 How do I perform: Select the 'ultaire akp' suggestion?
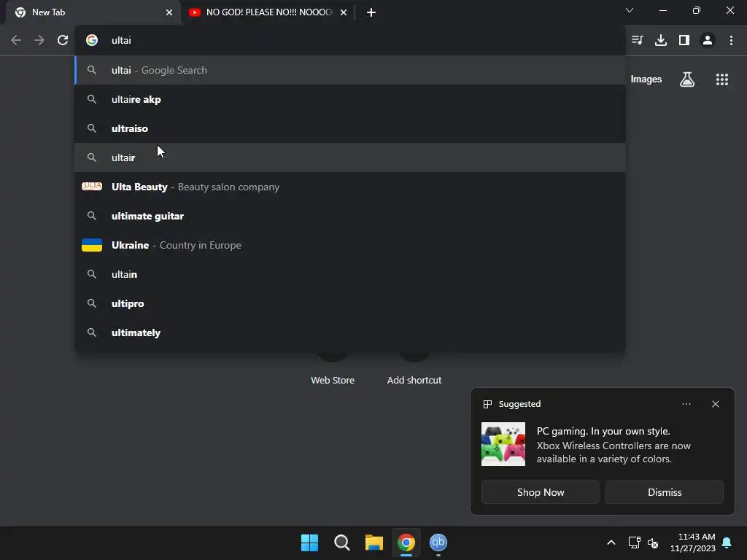[350, 99]
